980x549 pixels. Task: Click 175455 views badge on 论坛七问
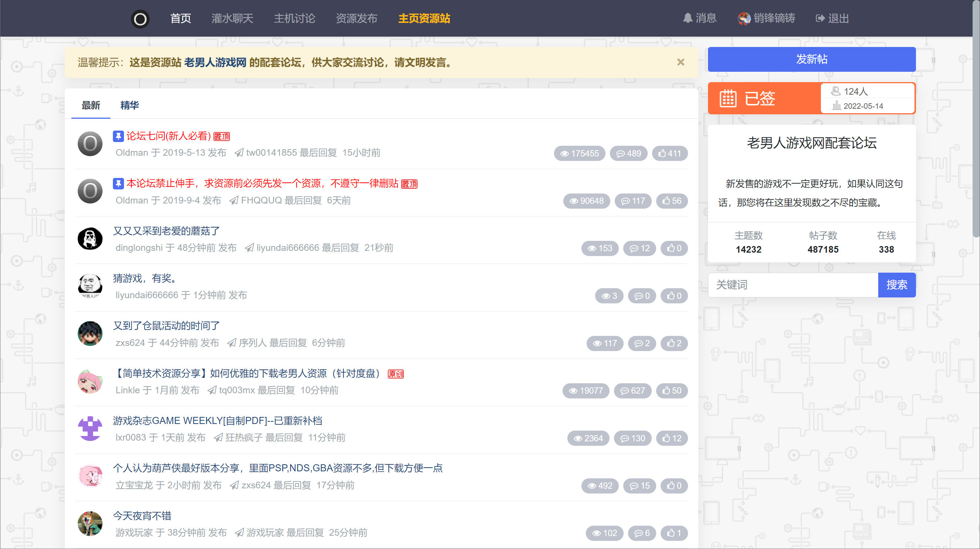click(x=580, y=153)
